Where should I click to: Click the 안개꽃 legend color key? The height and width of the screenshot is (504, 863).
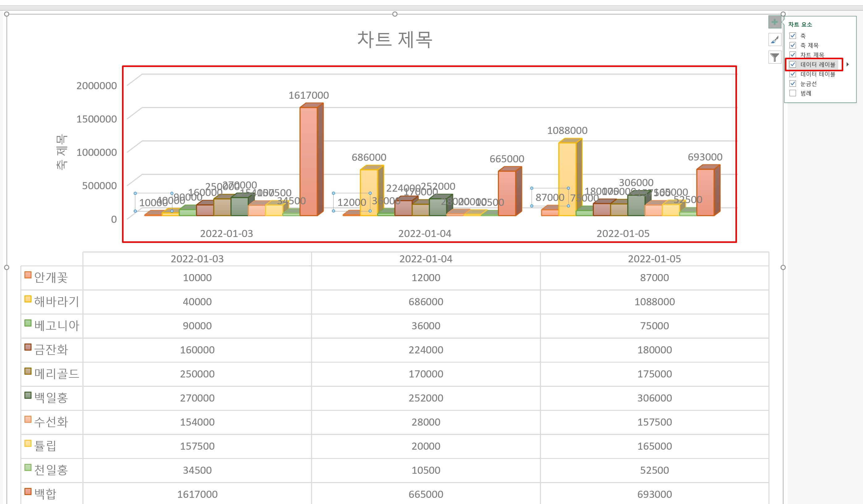click(x=28, y=275)
